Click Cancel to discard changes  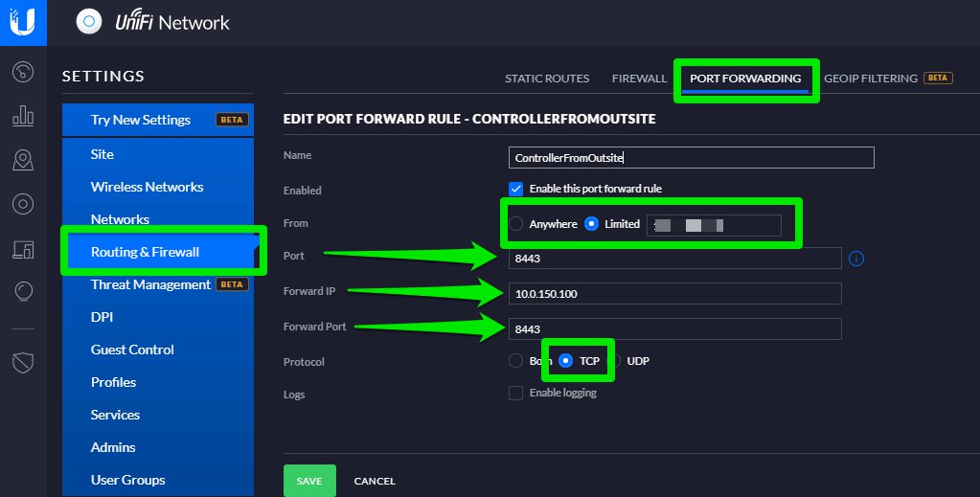[375, 481]
